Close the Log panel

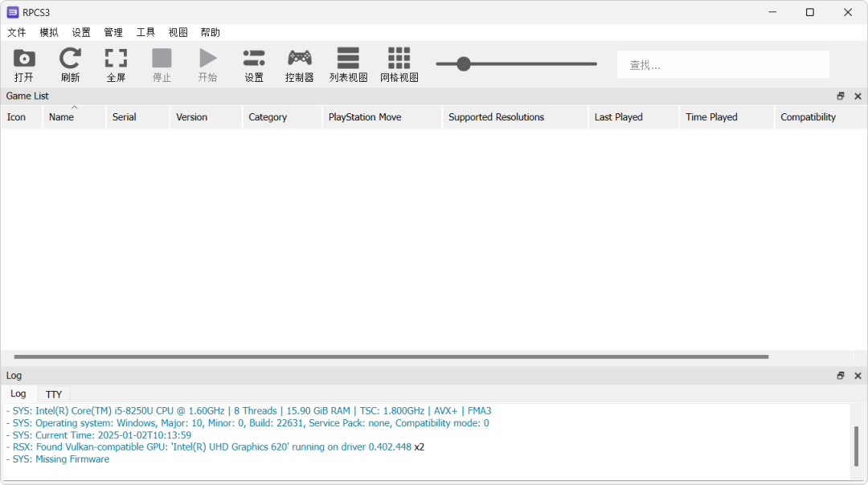coord(858,376)
